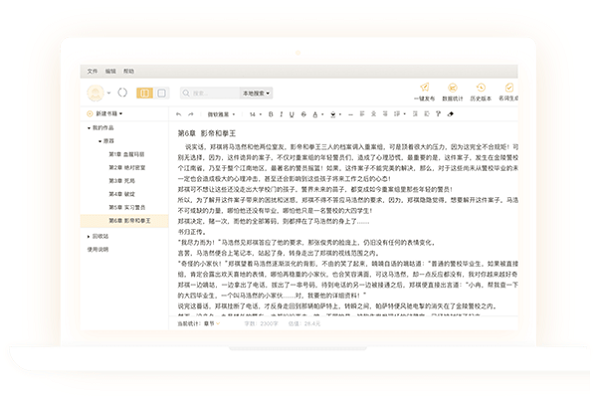This screenshot has width=597, height=400.
Task: Click the 书归正传 line in the editor
Action: [x=192, y=232]
